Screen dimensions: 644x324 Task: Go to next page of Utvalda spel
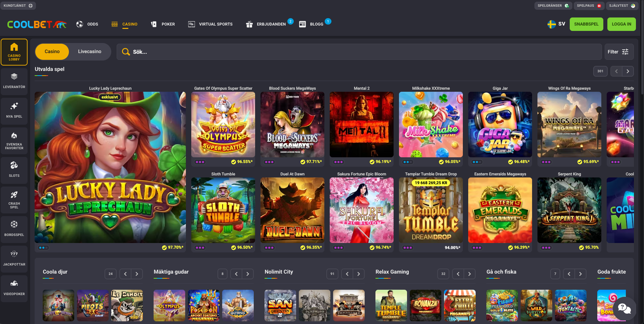pos(628,71)
